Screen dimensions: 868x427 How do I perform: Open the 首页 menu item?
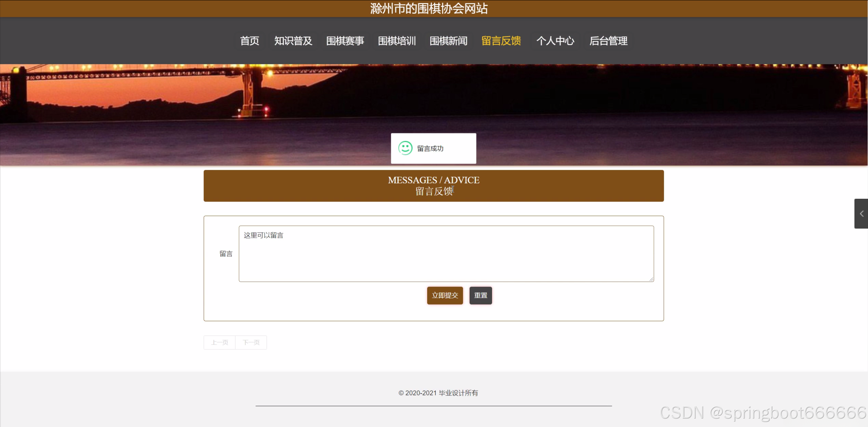pyautogui.click(x=249, y=41)
